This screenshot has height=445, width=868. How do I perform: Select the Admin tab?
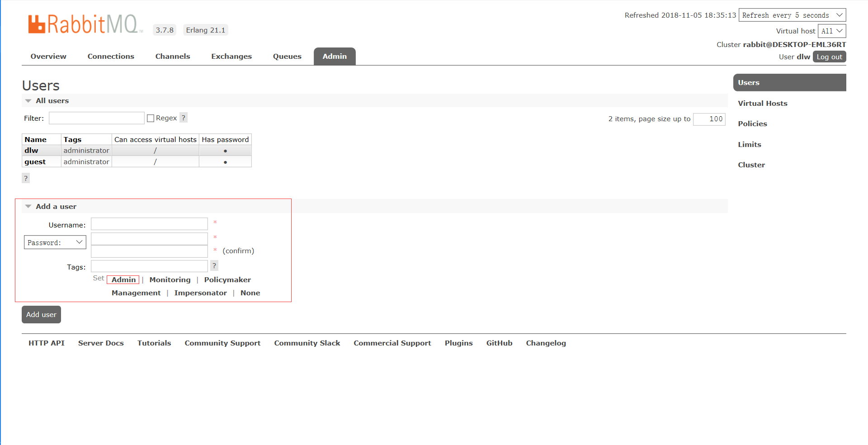point(335,56)
